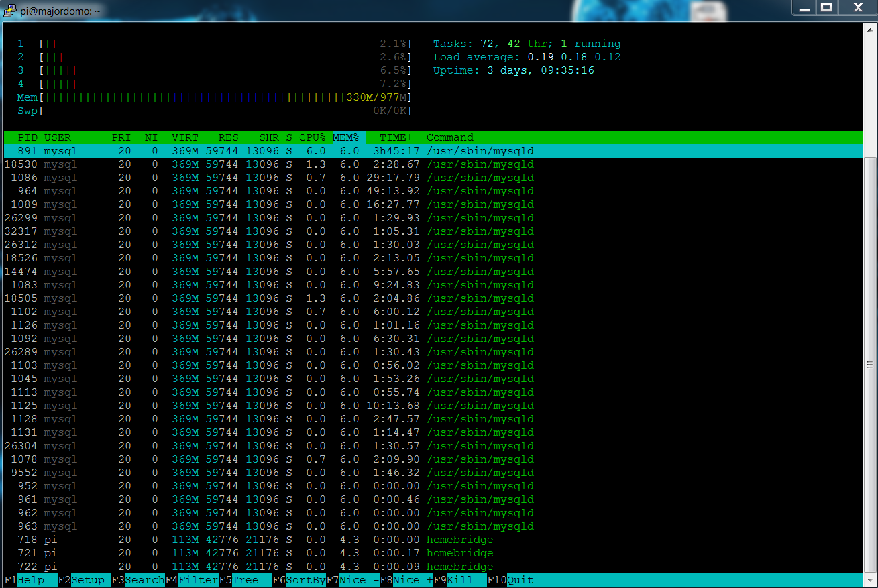Select the process row with PID 1092
The image size is (878, 588).
click(x=433, y=339)
